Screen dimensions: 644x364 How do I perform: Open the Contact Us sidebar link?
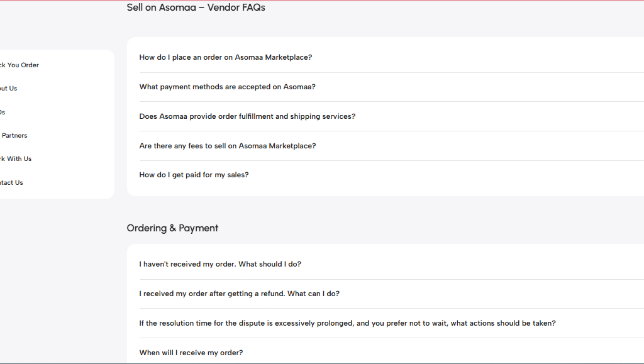[x=12, y=183]
